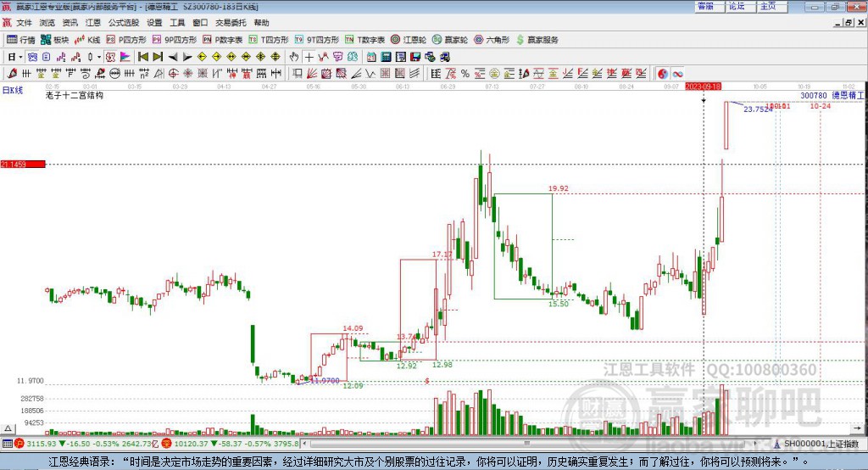868x470 pixels.
Task: Open the 六角形 hexagon tool
Action: [492, 40]
